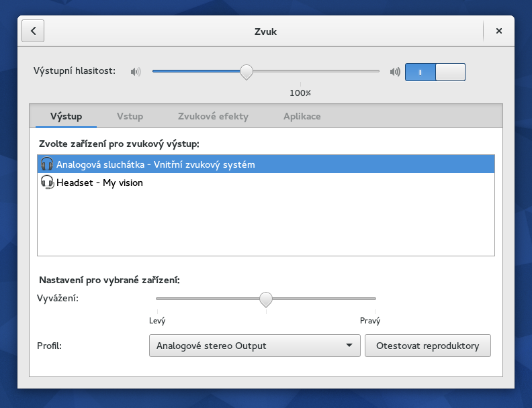Click the Vyvážení balance slider handle

(266, 299)
